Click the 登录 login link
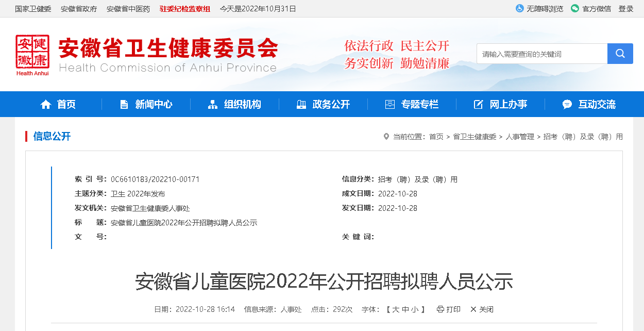Image resolution: width=644 pixels, height=331 pixels. 626,9
